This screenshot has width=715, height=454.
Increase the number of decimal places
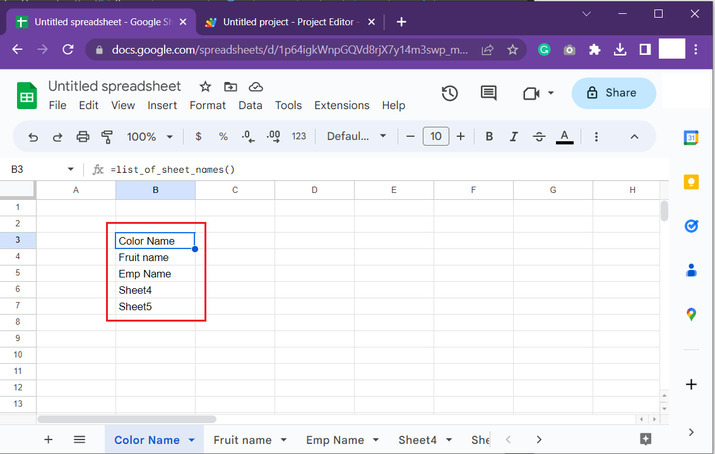(x=274, y=136)
